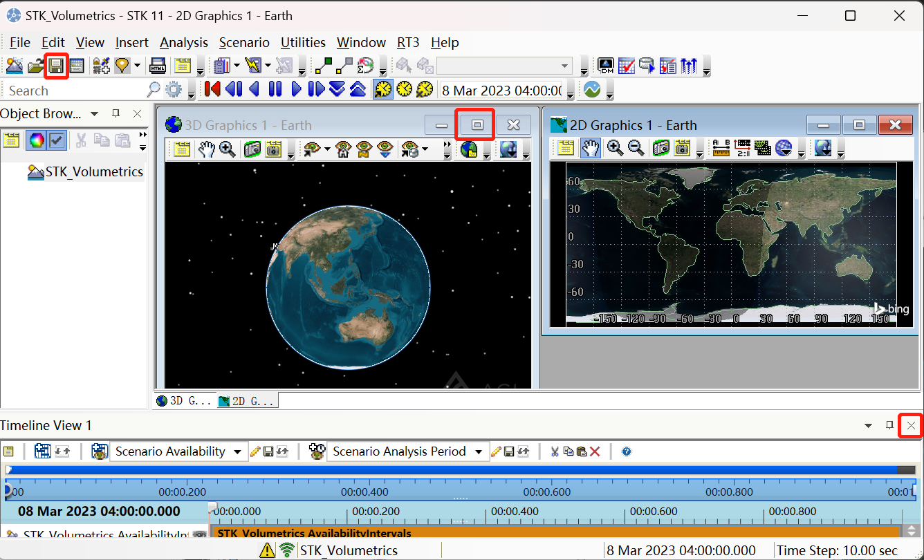Viewport: 924px width, 560px height.
Task: Toggle the checkmark filter in the Object Browser
Action: point(58,140)
